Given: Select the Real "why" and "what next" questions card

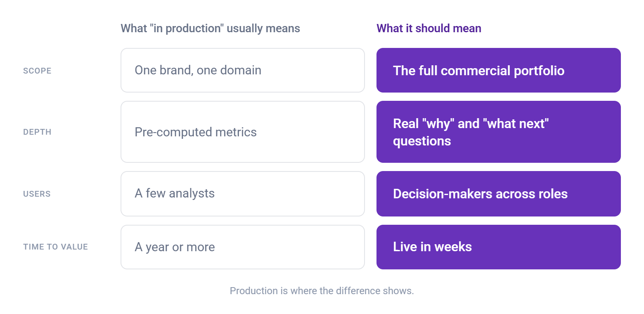Looking at the screenshot, I should click(499, 132).
